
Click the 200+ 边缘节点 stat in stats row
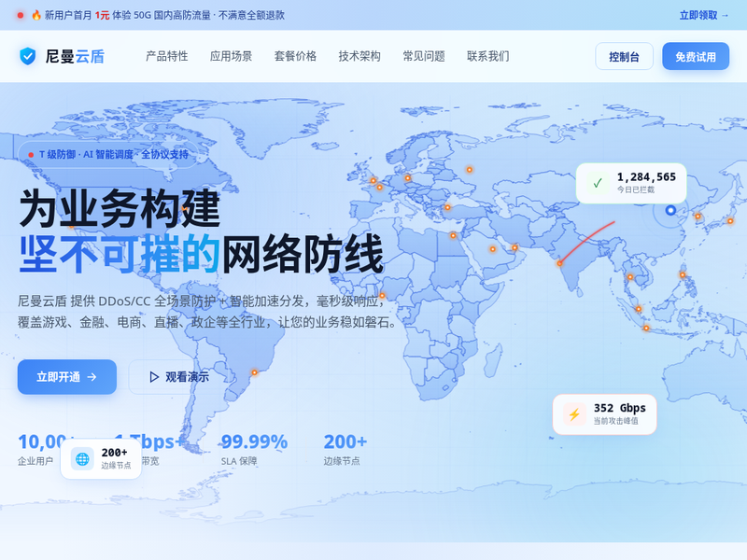[x=345, y=449]
